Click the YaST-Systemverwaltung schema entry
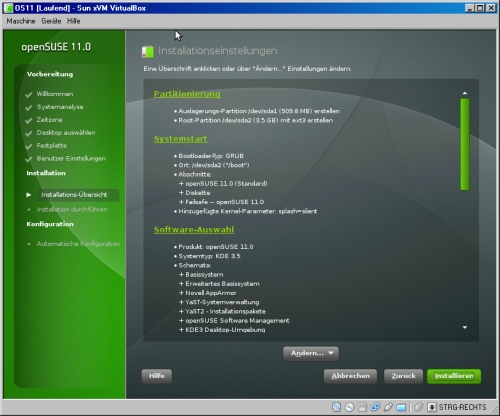Image resolution: width=500 pixels, height=416 pixels. coord(222,302)
